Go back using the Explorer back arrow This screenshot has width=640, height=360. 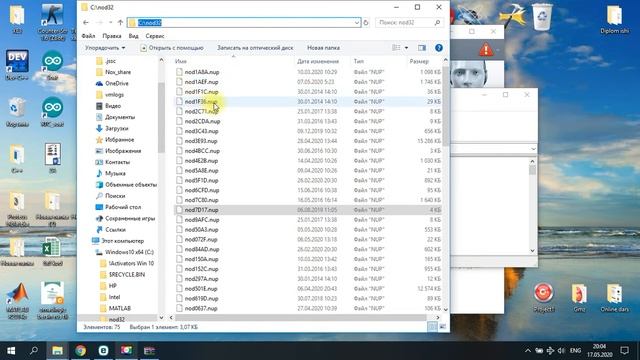[x=86, y=22]
